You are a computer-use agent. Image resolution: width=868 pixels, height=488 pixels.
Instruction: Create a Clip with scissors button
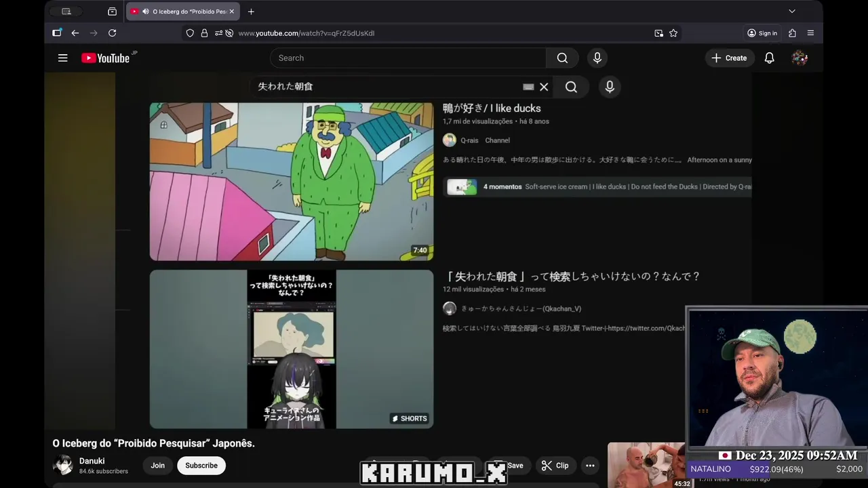(x=555, y=466)
